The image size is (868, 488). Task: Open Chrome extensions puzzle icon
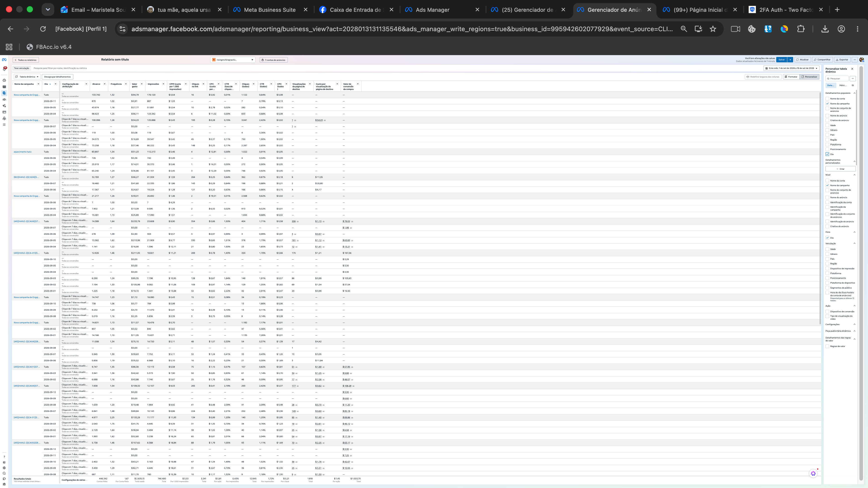[801, 29]
